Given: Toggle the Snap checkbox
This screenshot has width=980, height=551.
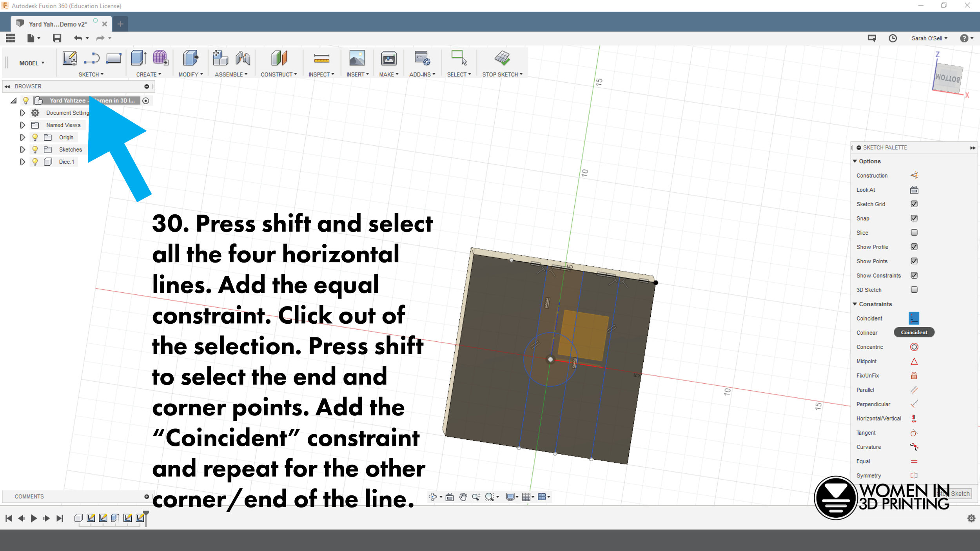Looking at the screenshot, I should (x=914, y=218).
